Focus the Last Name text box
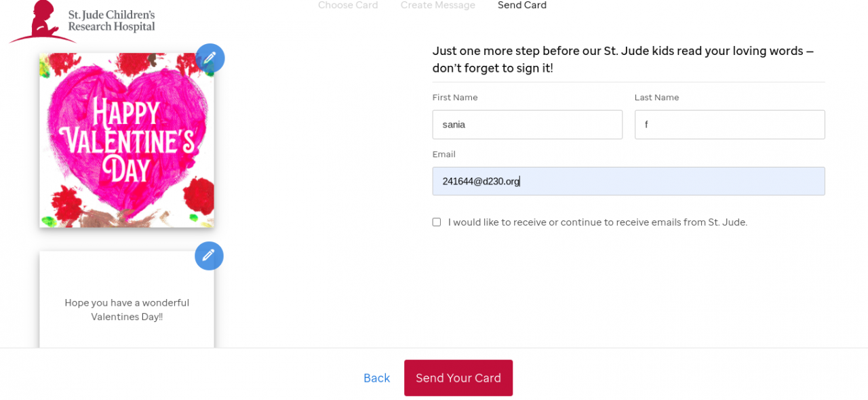 [x=729, y=125]
